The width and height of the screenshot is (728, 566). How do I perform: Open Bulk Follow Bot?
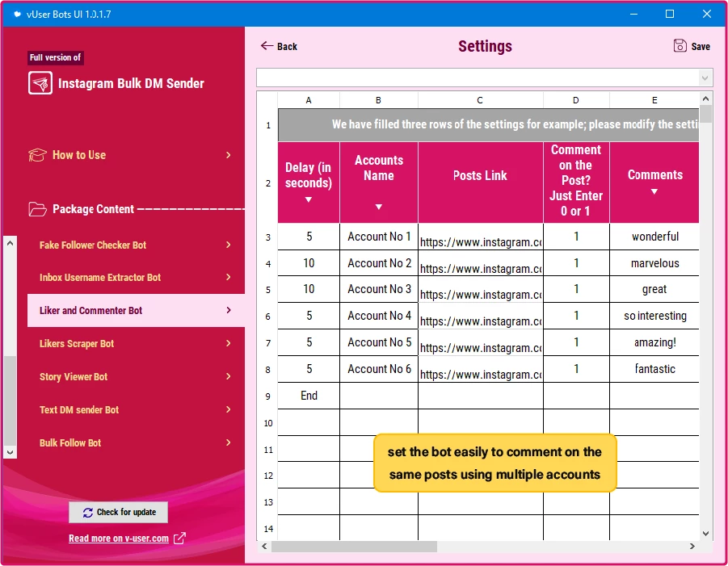coord(136,442)
